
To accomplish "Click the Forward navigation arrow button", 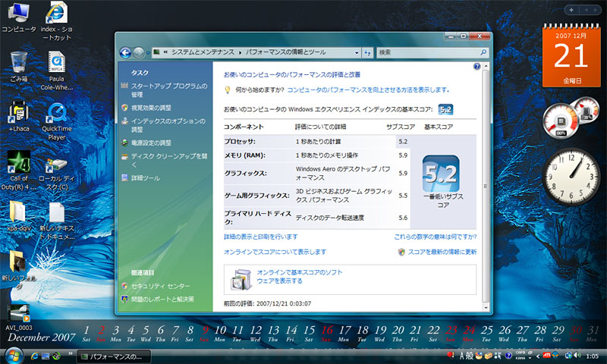I will click(x=139, y=52).
